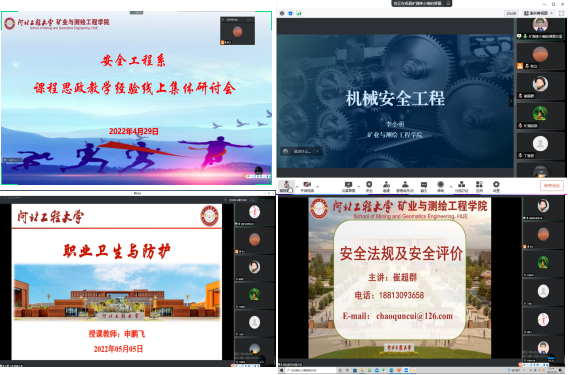
Task: Open the manage members panel
Action: pyautogui.click(x=405, y=186)
